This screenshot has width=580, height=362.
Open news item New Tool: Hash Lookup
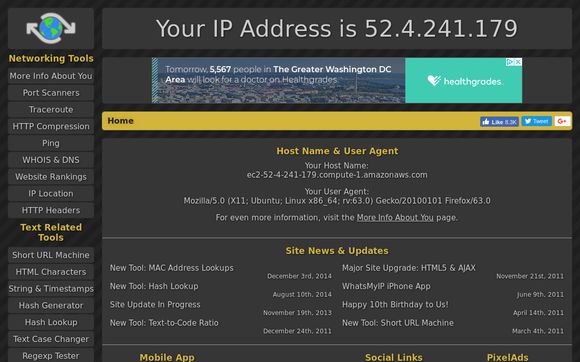click(x=154, y=286)
